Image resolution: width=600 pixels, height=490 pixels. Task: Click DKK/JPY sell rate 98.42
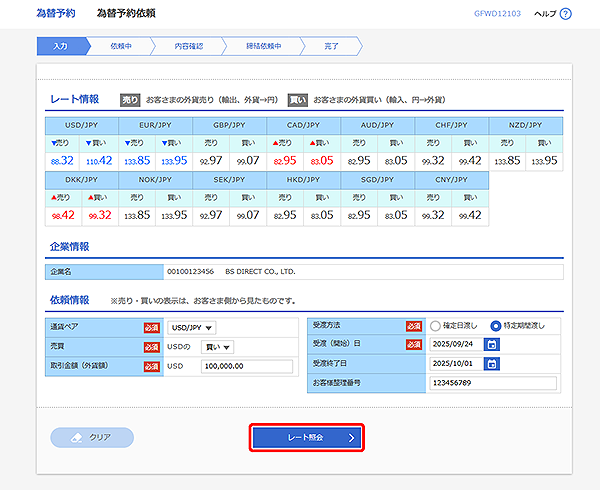tap(63, 215)
